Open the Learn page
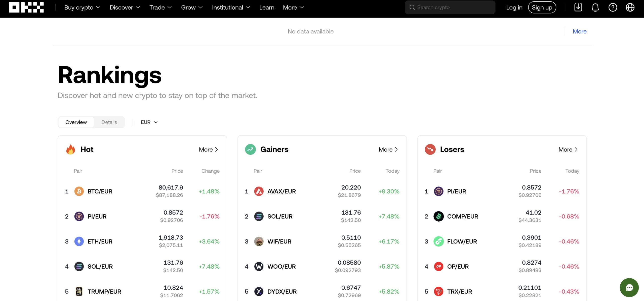The height and width of the screenshot is (301, 644). 267,7
